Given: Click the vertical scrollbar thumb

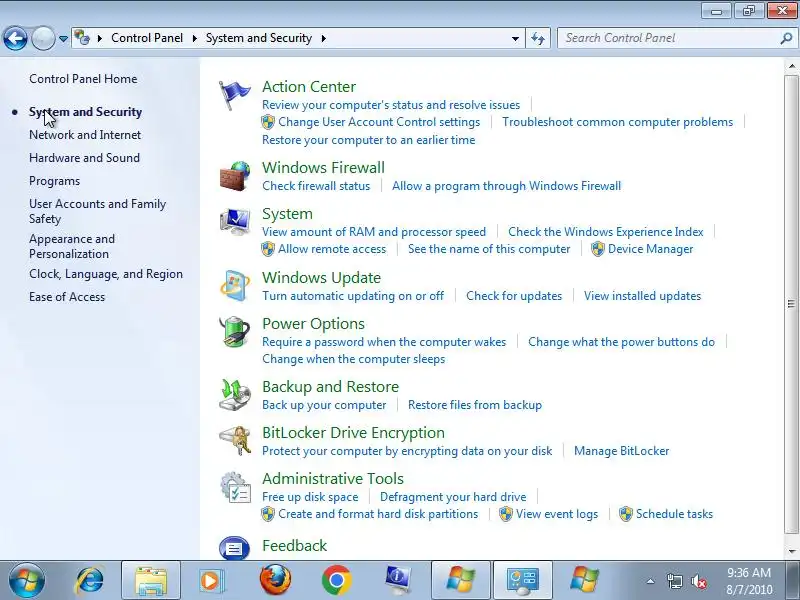Looking at the screenshot, I should [x=791, y=304].
